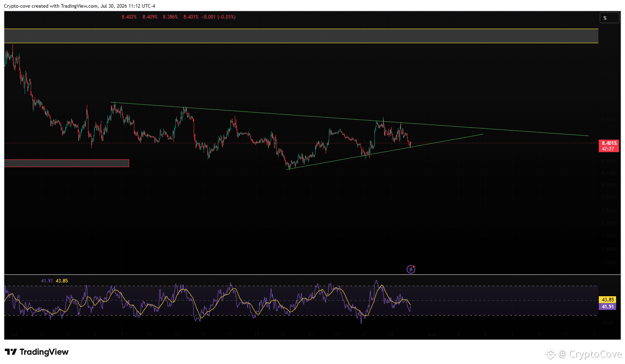Click the purple 41.91 scale label
The height and width of the screenshot is (364, 625).
click(x=608, y=307)
